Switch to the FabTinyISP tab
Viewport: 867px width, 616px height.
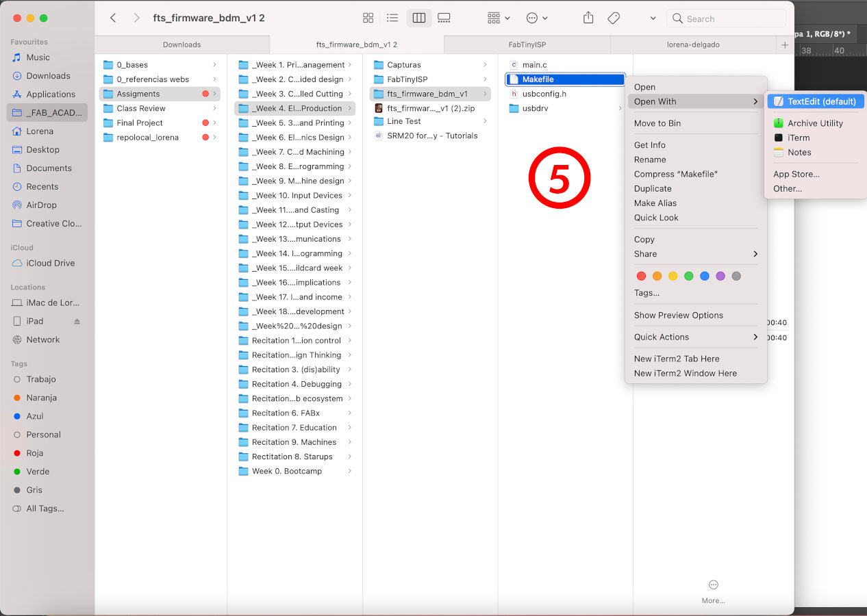[527, 44]
